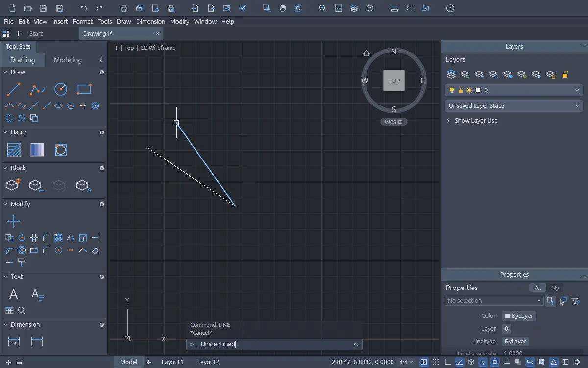This screenshot has width=588, height=368.
Task: Open the Boundary hatch tool
Action: coord(61,150)
